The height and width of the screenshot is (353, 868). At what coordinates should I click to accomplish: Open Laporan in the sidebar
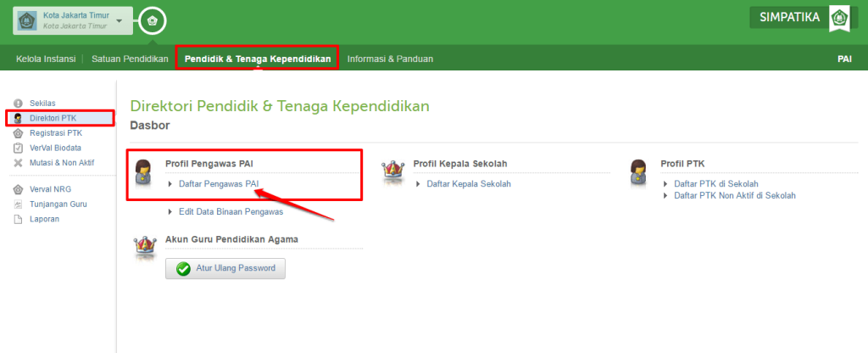click(44, 219)
